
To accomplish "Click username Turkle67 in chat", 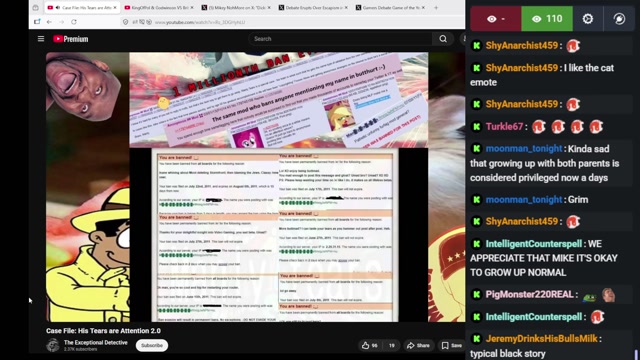I will pos(504,127).
